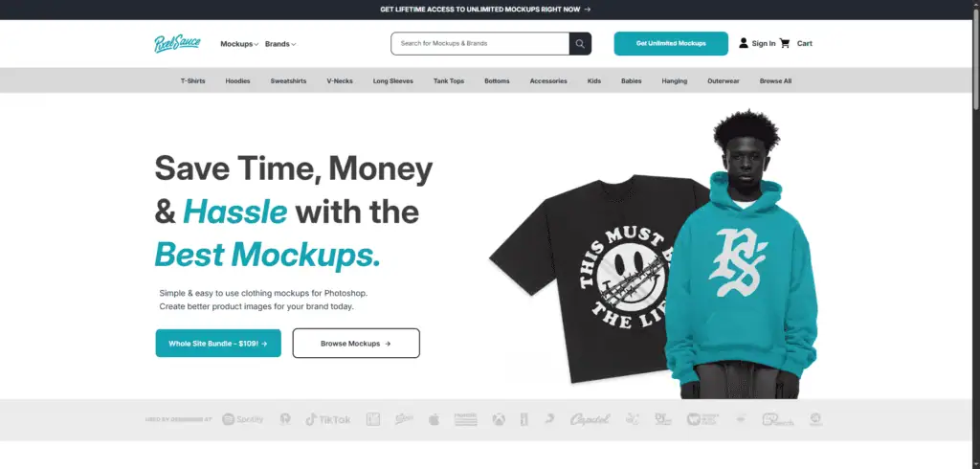Click the Apple logo in brand strip
This screenshot has width=980, height=469.
(434, 419)
